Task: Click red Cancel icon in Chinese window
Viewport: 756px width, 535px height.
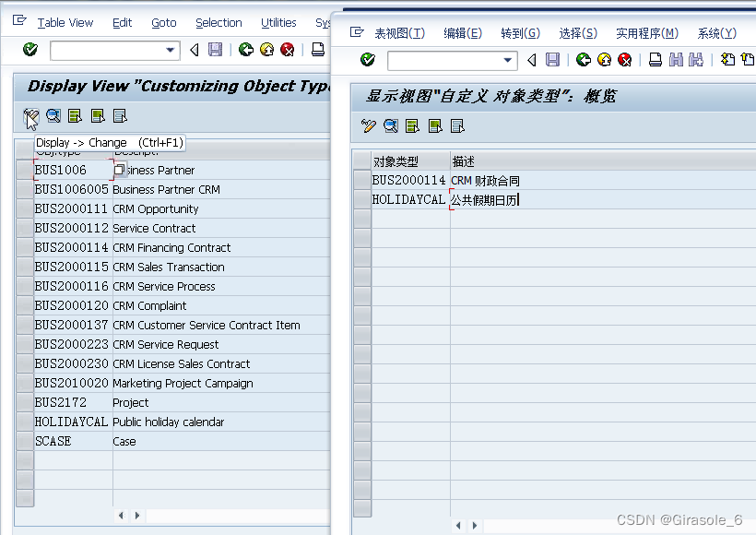Action: click(625, 59)
